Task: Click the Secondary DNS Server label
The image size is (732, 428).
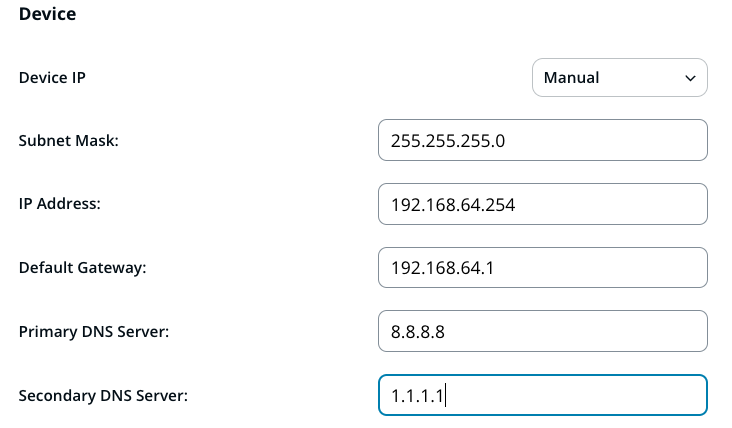Action: [x=103, y=395]
